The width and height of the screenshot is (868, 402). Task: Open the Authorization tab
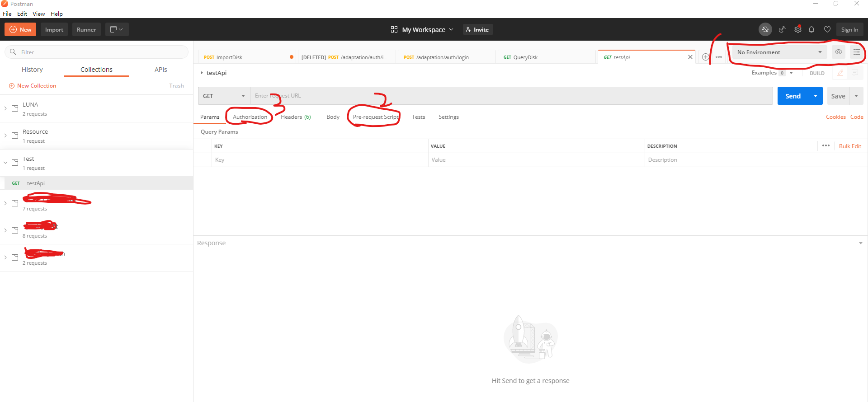point(250,117)
